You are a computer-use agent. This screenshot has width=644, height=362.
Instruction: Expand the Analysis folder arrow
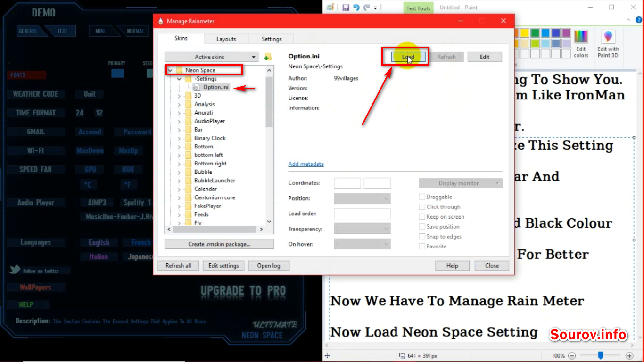pyautogui.click(x=179, y=104)
